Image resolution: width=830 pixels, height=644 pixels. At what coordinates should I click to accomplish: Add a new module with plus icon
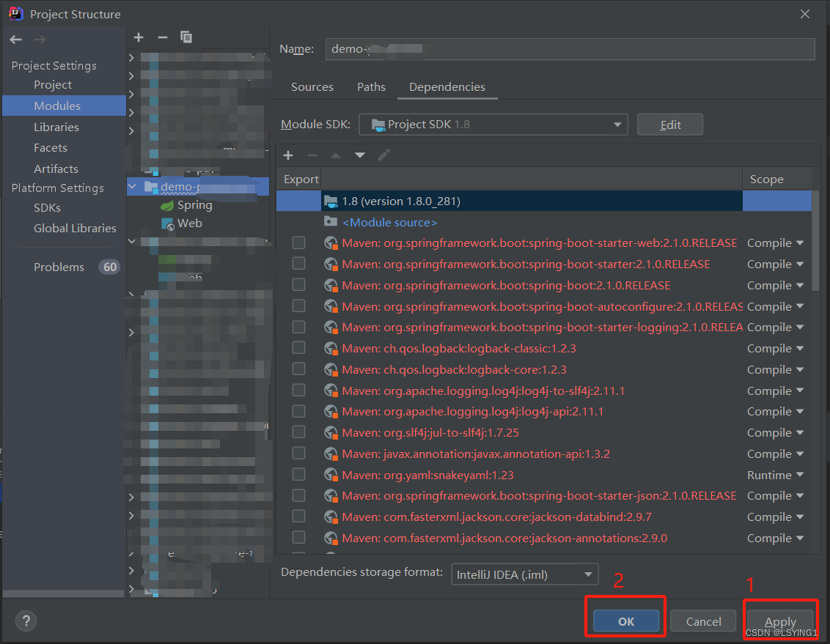tap(139, 37)
